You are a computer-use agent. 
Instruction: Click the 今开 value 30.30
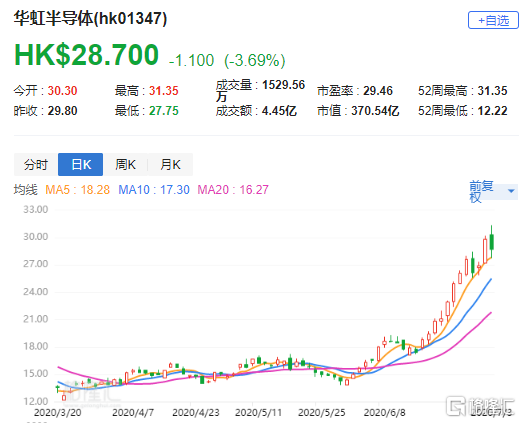tap(62, 91)
